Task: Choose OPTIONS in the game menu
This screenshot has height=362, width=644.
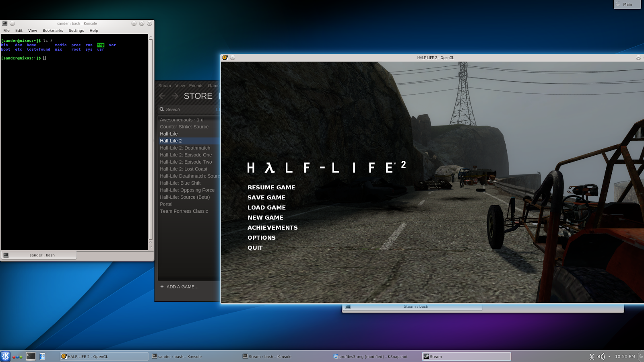Action: point(262,238)
